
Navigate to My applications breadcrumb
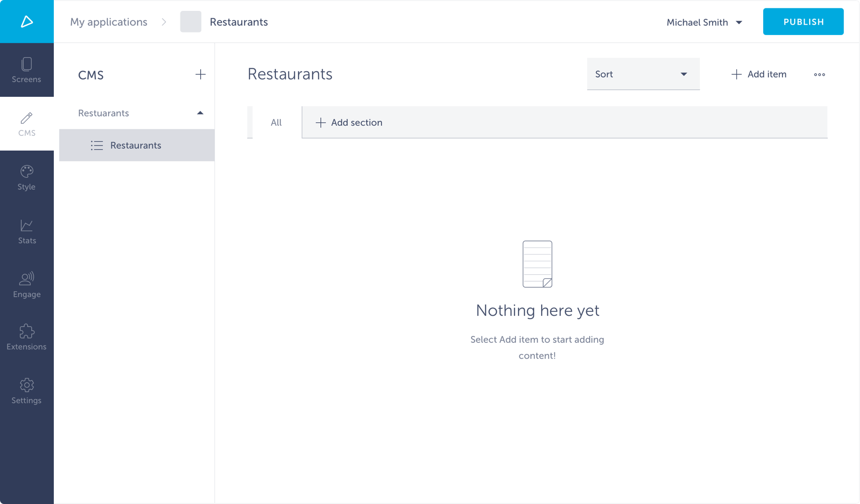pyautogui.click(x=109, y=22)
